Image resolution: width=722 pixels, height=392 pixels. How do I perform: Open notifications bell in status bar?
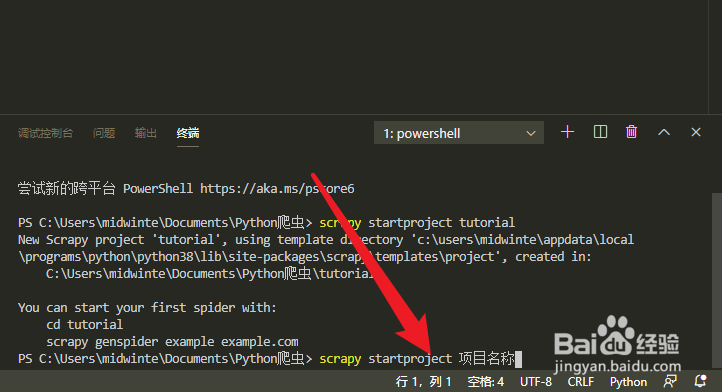coord(700,381)
